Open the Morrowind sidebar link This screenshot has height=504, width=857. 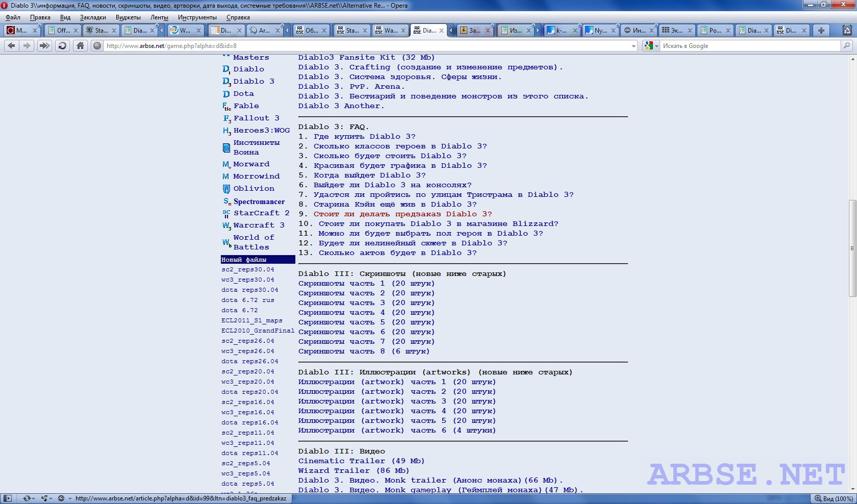coord(257,177)
